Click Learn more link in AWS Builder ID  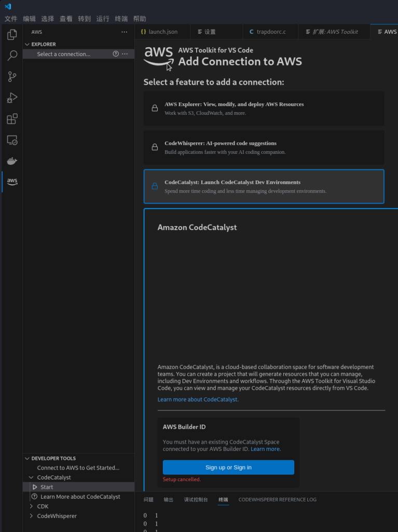(266, 449)
